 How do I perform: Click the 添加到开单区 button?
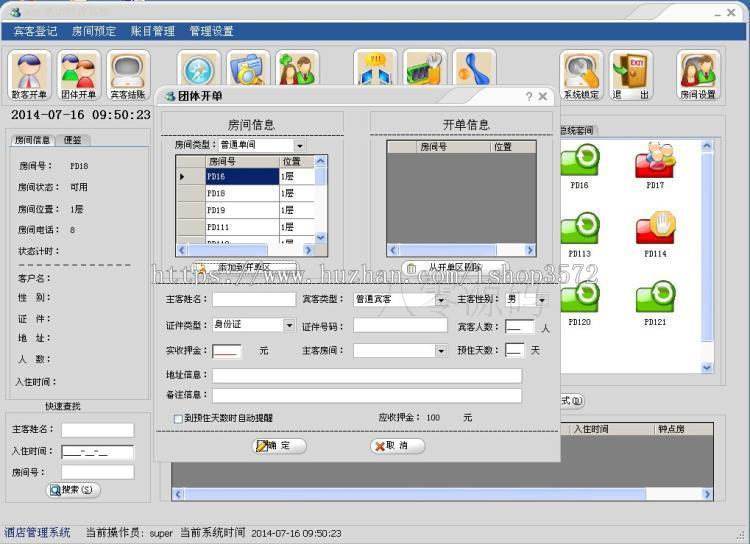[x=244, y=267]
